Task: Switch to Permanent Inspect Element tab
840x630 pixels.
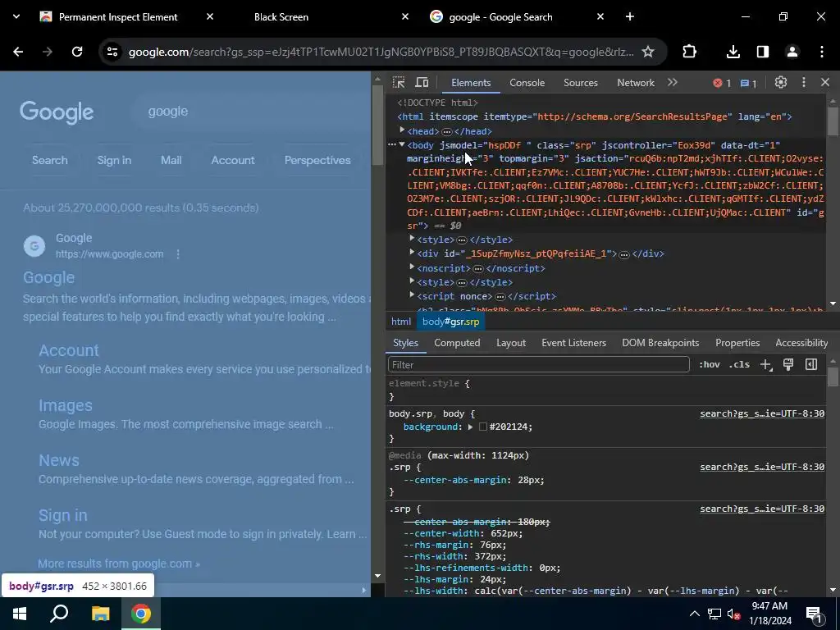Action: click(118, 17)
